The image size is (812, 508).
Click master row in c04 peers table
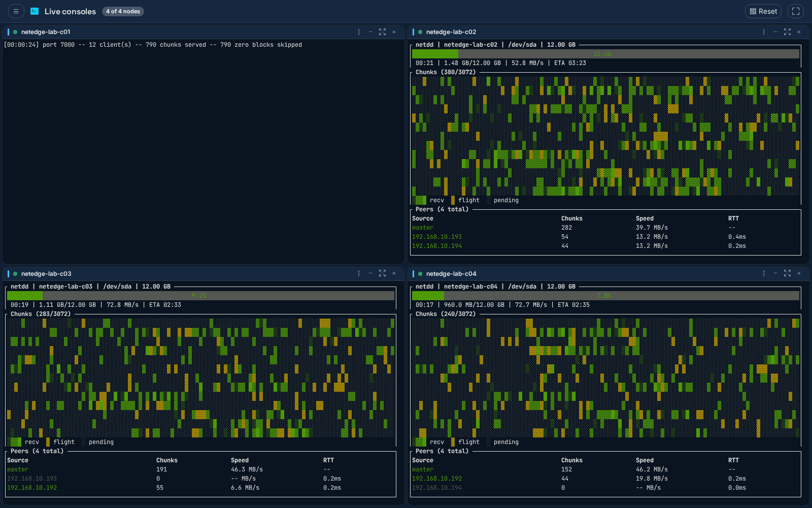[x=605, y=469]
